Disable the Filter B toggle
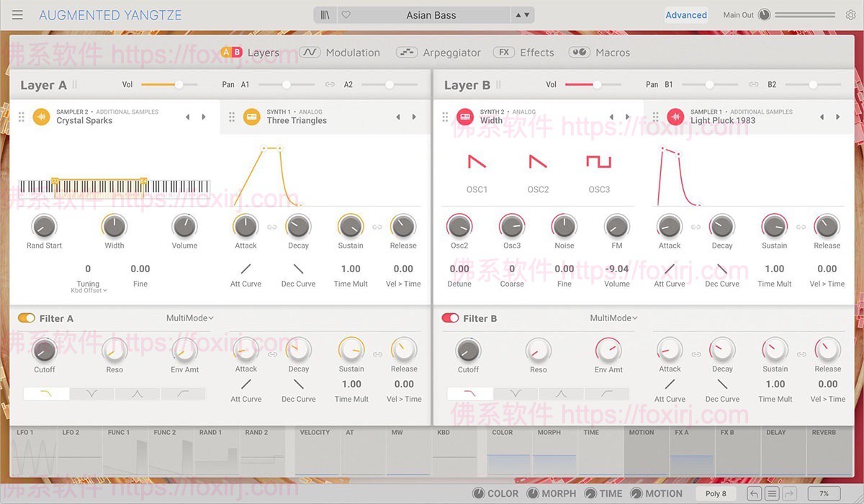 pyautogui.click(x=451, y=318)
